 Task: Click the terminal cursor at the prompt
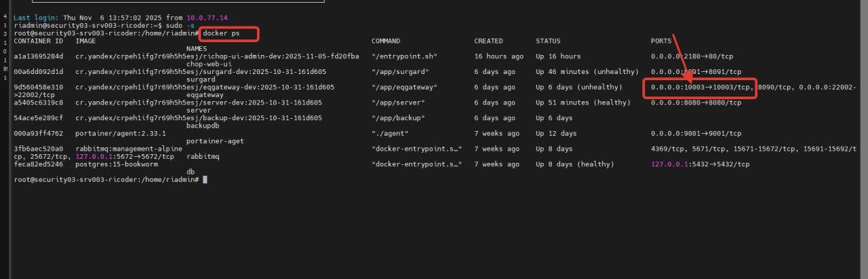(205, 179)
